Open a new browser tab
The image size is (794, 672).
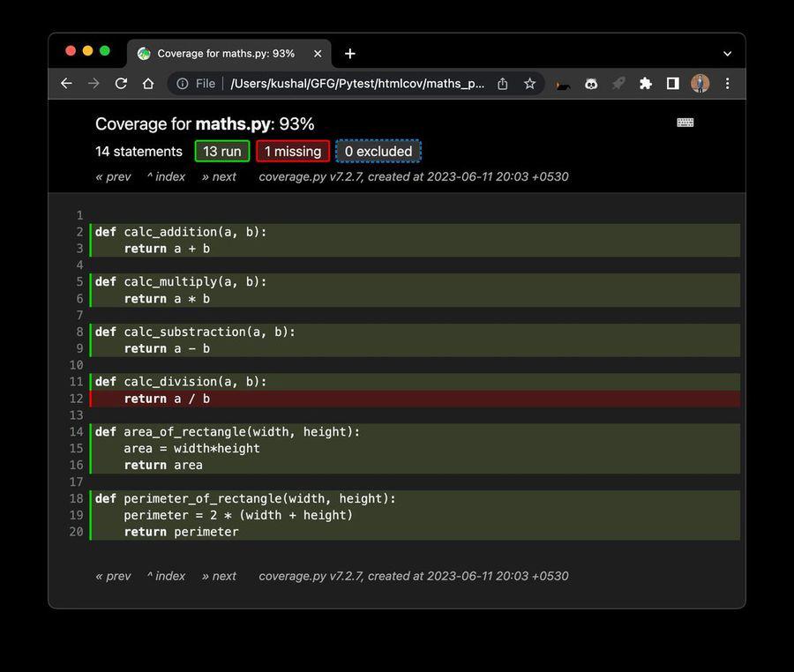(350, 54)
